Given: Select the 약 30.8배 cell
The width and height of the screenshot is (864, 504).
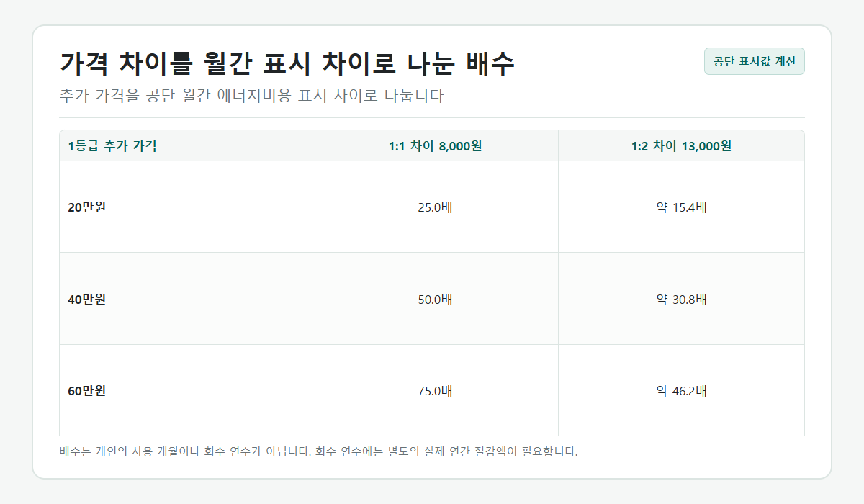Looking at the screenshot, I should (681, 299).
